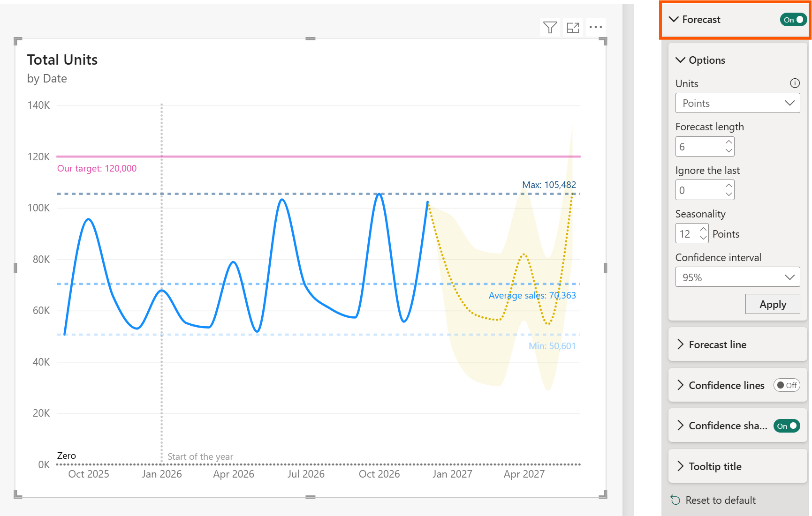This screenshot has width=812, height=516.
Task: Turn off the Forecast toggle
Action: pyautogui.click(x=792, y=20)
